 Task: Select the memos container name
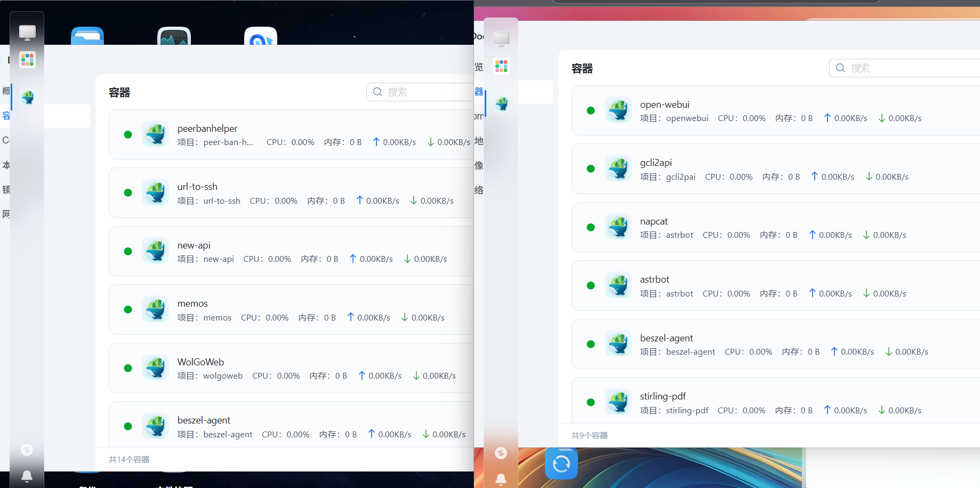pyautogui.click(x=192, y=303)
